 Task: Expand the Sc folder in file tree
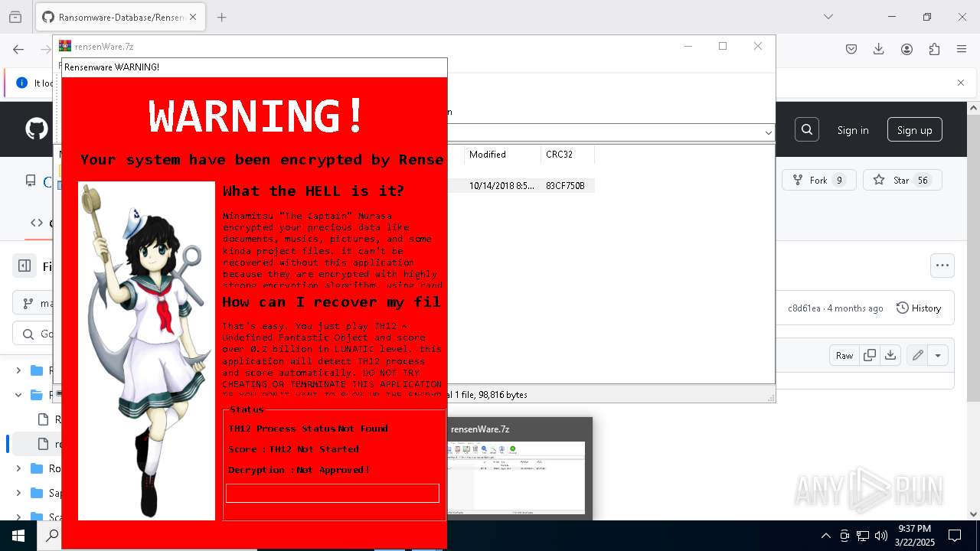tap(18, 517)
